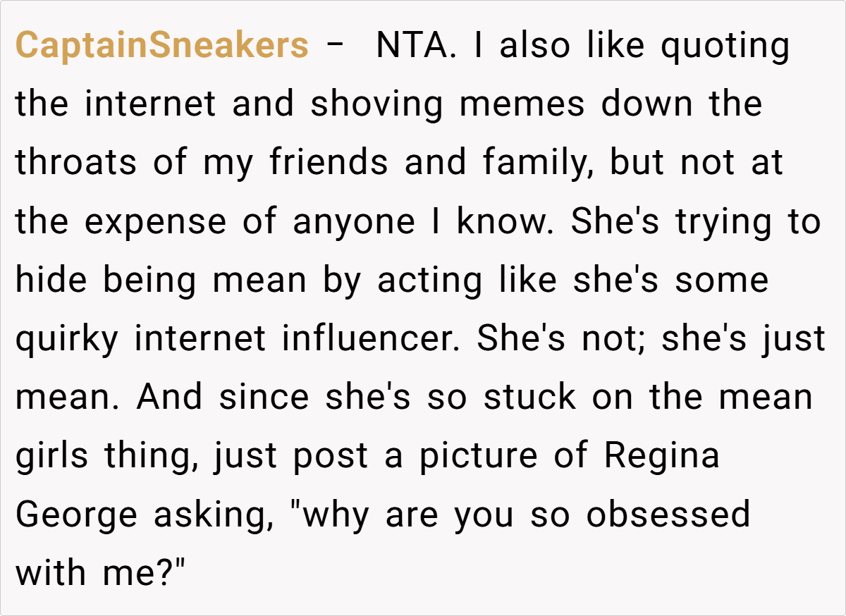This screenshot has width=846, height=616.
Task: Click on the word "stuck"
Action: pyautogui.click(x=531, y=397)
